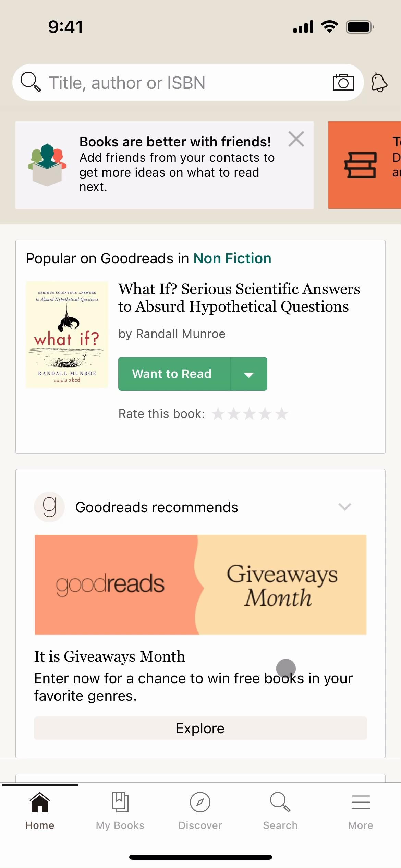Go to the Home tab
The image size is (401, 868).
tap(40, 810)
